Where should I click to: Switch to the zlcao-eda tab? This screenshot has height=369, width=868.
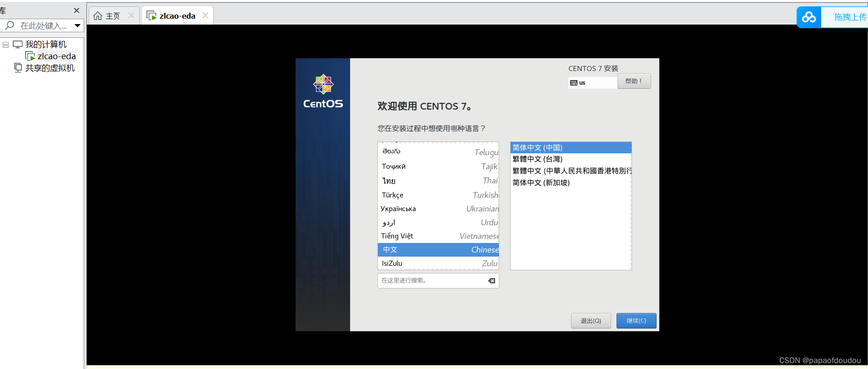coord(177,16)
